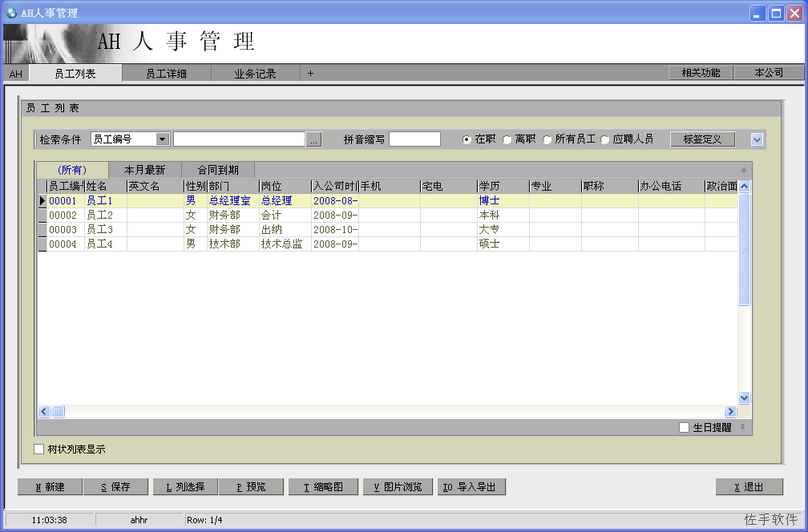Image resolution: width=808 pixels, height=532 pixels.
Task: Select the 应聘人员 radio button
Action: pyautogui.click(x=604, y=139)
